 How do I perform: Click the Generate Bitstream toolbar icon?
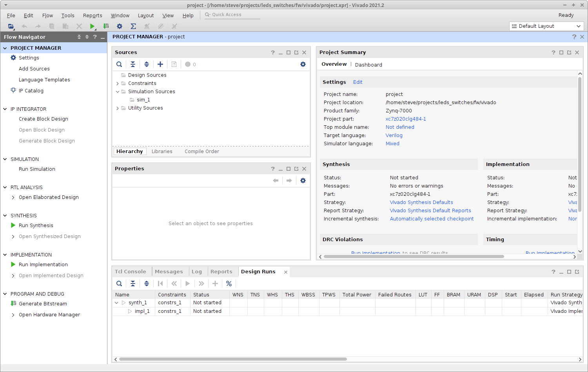click(x=106, y=26)
